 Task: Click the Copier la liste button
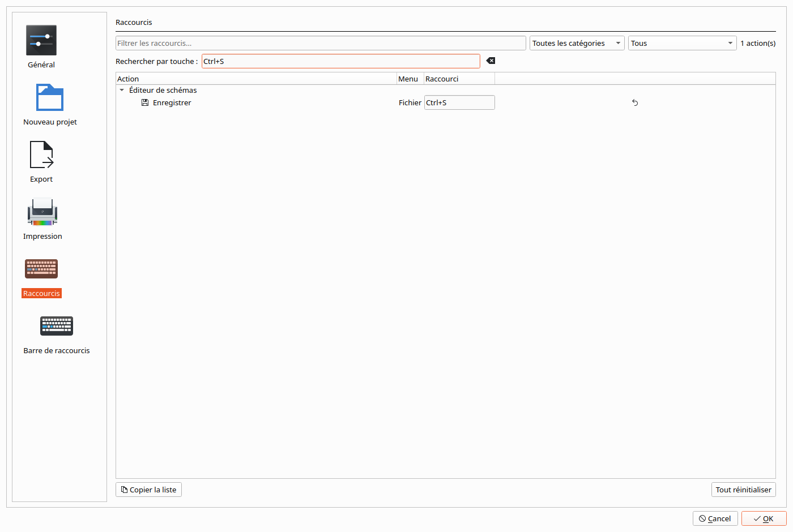[148, 490]
